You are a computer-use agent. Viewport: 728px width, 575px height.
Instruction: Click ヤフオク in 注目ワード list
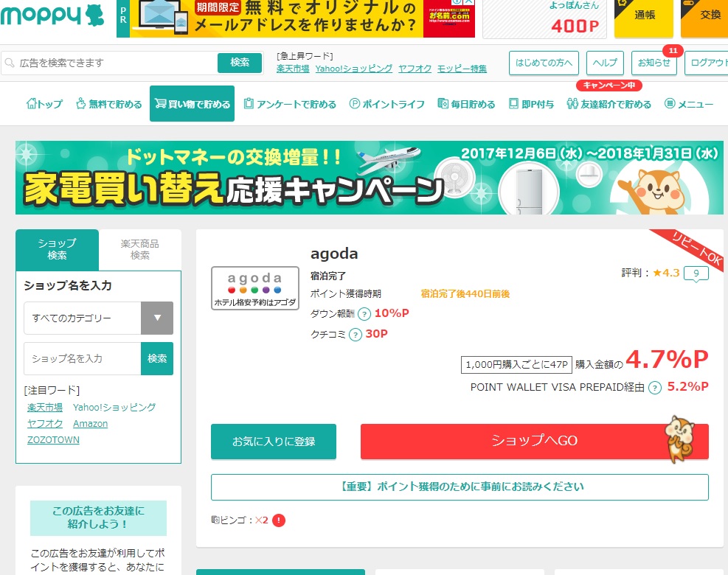click(x=45, y=424)
